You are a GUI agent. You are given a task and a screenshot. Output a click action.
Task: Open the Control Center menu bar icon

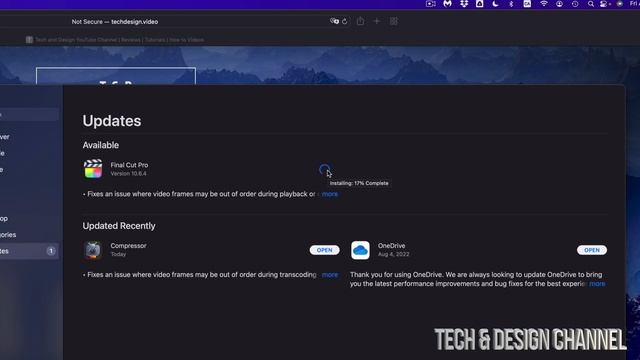[604, 4]
